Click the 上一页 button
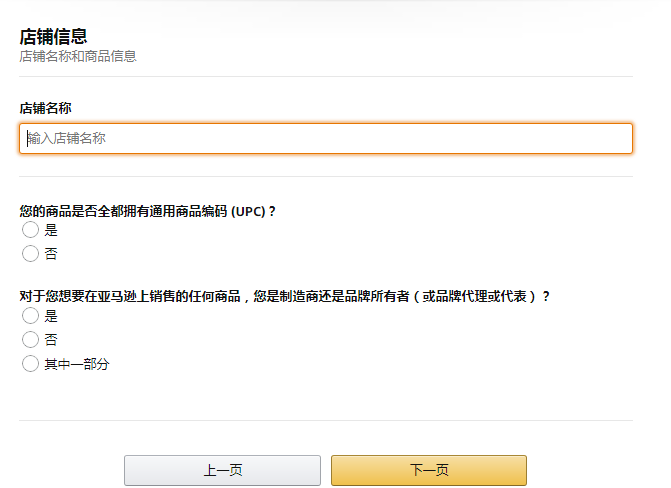The height and width of the screenshot is (488, 671). [222, 470]
